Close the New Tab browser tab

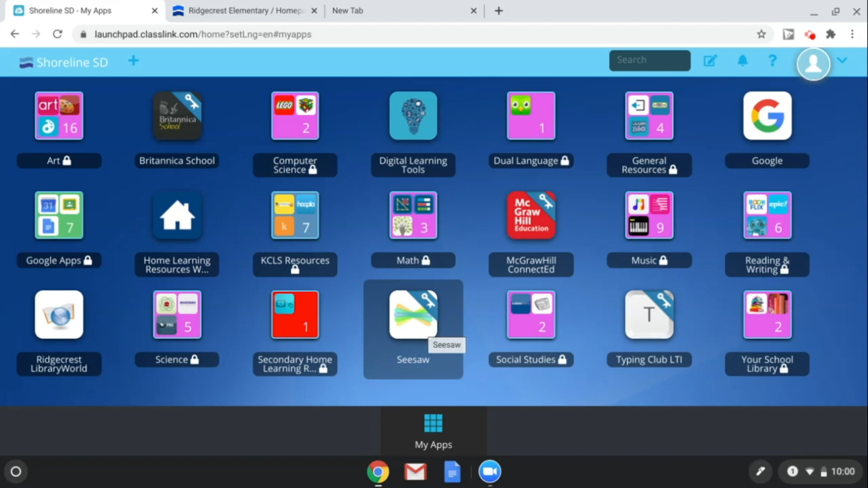[x=473, y=11]
